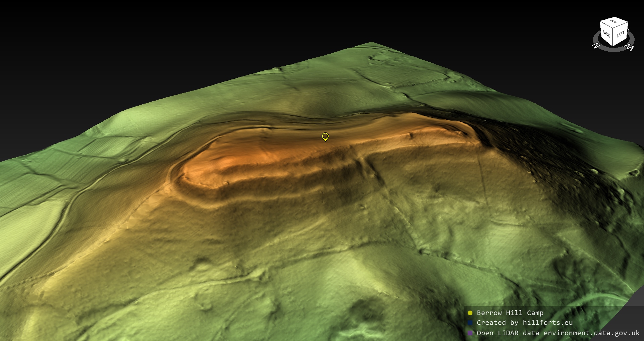
Task: Click the blue square legend marker
Action: pyautogui.click(x=470, y=323)
